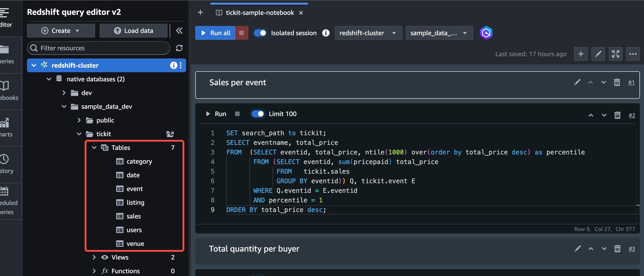Expand the Views node
The image size is (644, 276).
(94, 257)
